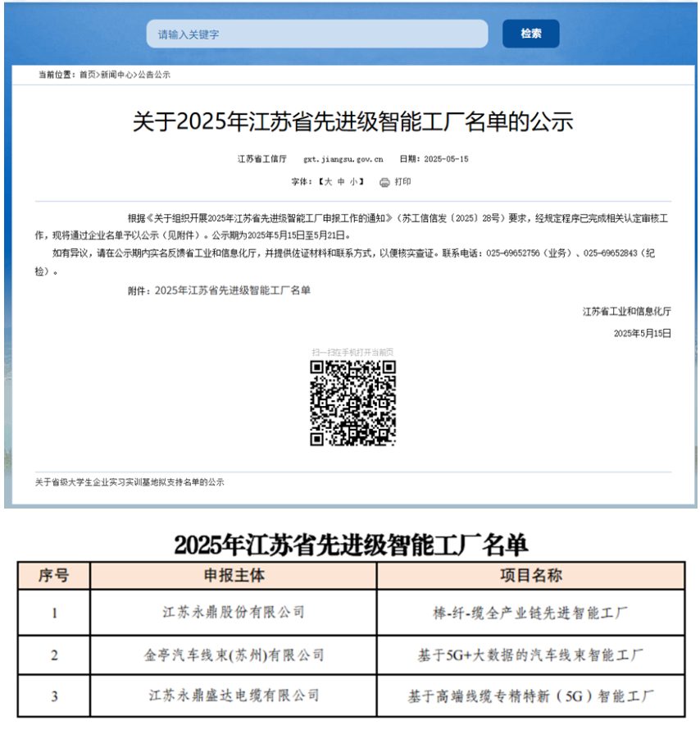
Task: Set font size to 小
Action: [353, 181]
